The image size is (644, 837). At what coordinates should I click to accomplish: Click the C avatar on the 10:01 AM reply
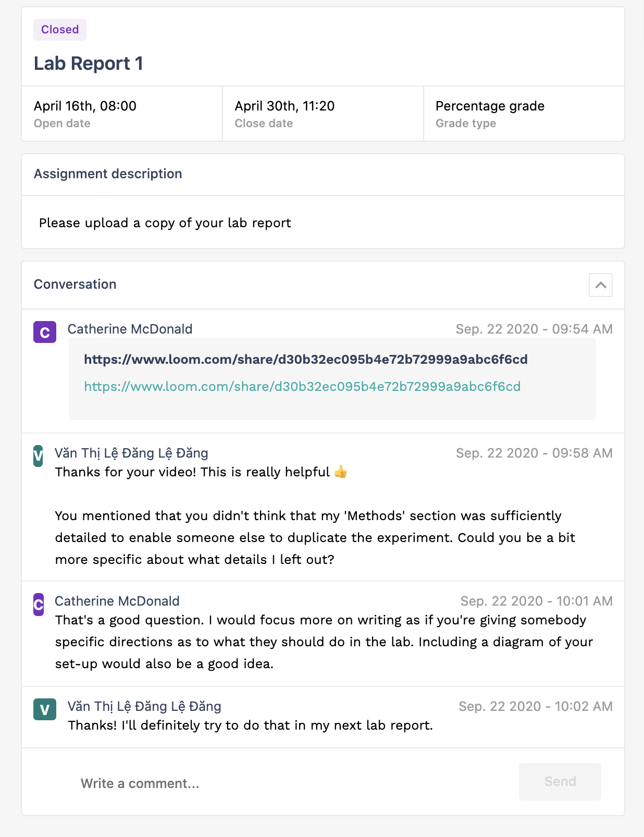(39, 604)
